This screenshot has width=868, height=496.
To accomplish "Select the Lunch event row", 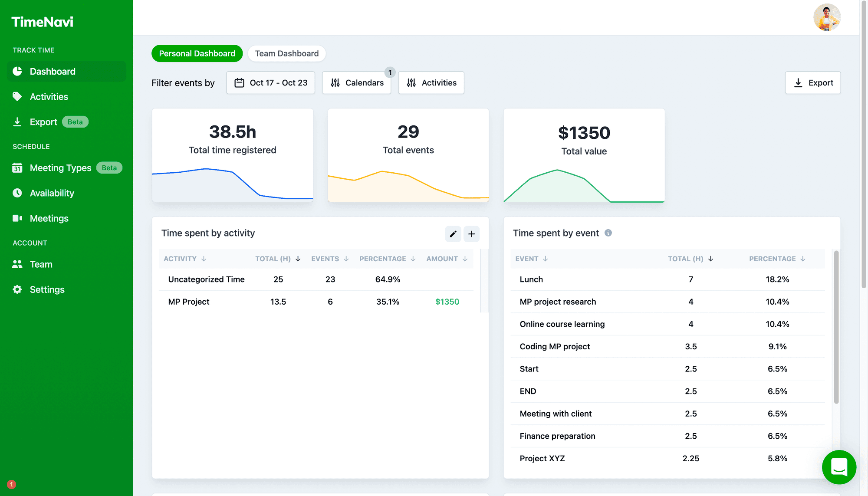I will pos(667,279).
